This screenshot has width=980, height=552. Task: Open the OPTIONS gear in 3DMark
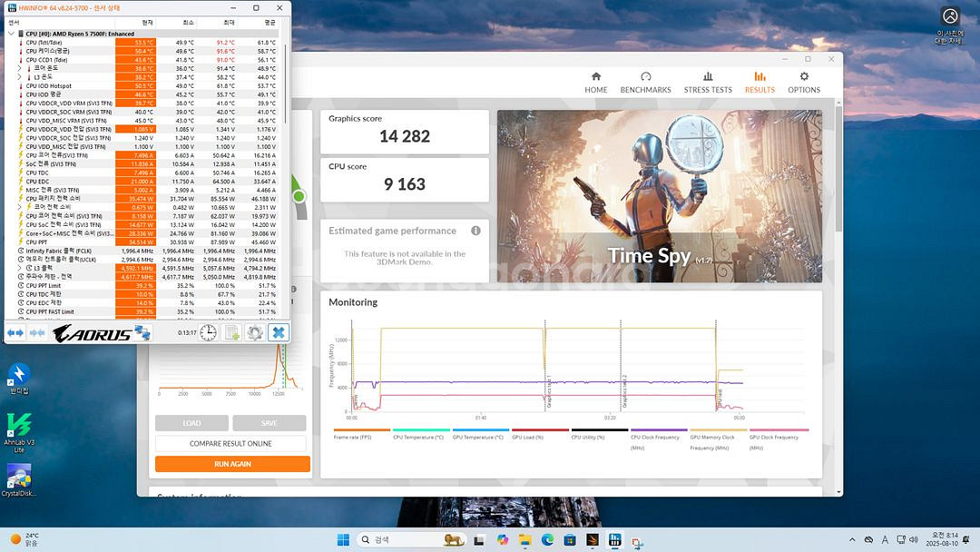click(x=803, y=82)
